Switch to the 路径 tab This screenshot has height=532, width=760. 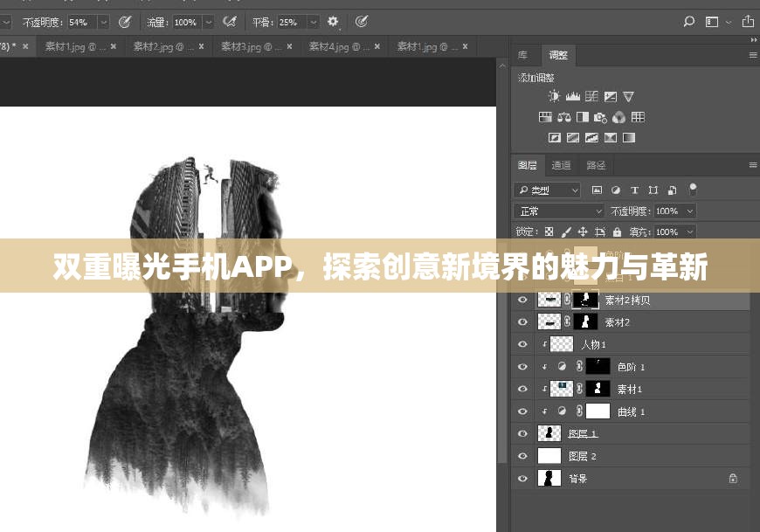(596, 165)
